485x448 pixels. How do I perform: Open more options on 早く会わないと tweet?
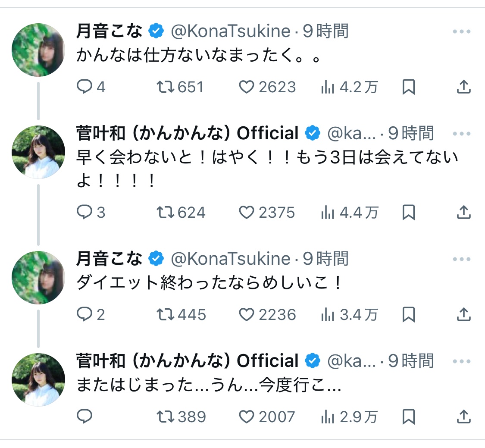click(462, 134)
